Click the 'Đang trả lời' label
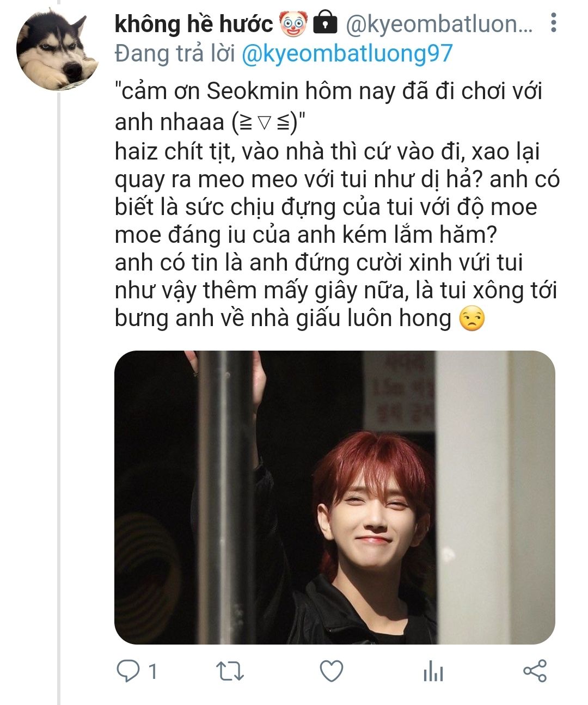 (x=175, y=53)
